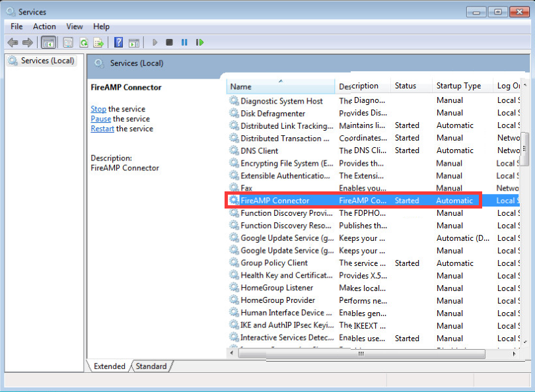Click the Export List toolbar icon
Screen dimensions: 535x392
pos(98,43)
